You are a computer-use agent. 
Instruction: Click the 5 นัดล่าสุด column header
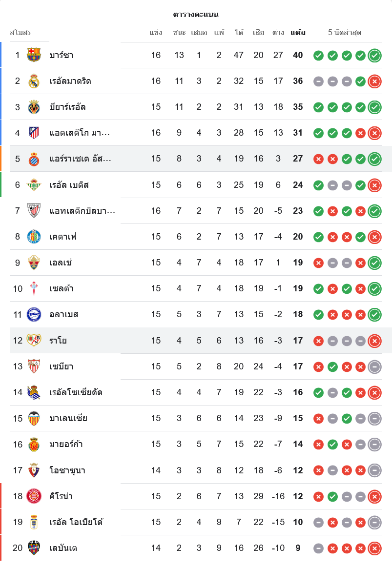[x=345, y=33]
